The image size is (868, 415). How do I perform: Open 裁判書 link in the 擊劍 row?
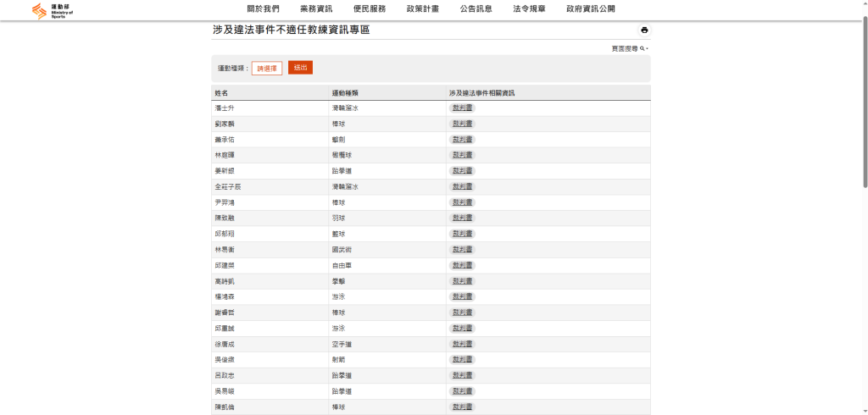pos(462,140)
